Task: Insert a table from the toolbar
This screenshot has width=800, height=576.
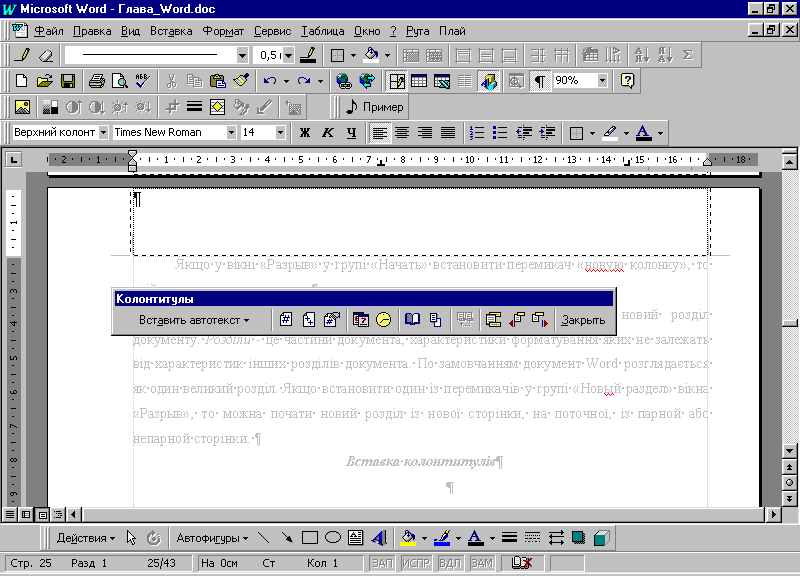Action: click(419, 81)
